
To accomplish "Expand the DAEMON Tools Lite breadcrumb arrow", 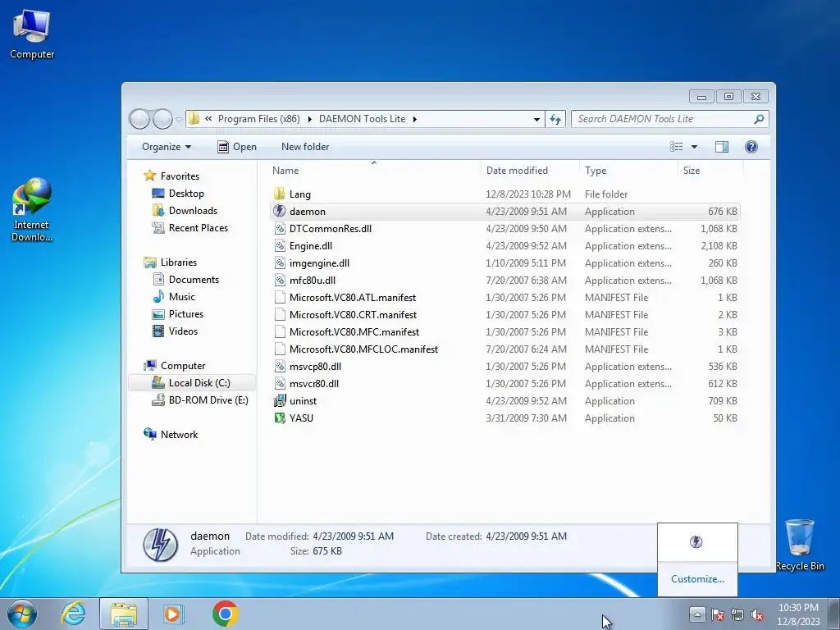I will (x=414, y=119).
